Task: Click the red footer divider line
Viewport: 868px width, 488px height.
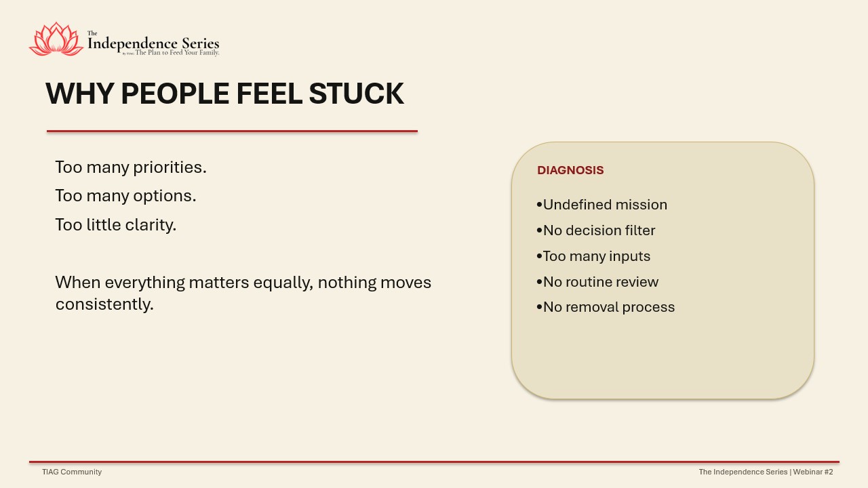Action: point(434,462)
